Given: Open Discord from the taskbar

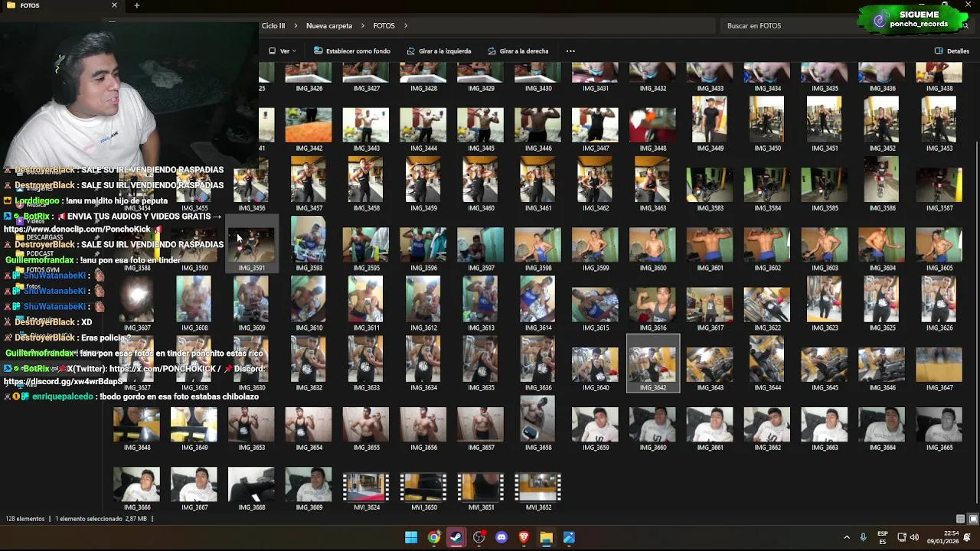Looking at the screenshot, I should (501, 537).
